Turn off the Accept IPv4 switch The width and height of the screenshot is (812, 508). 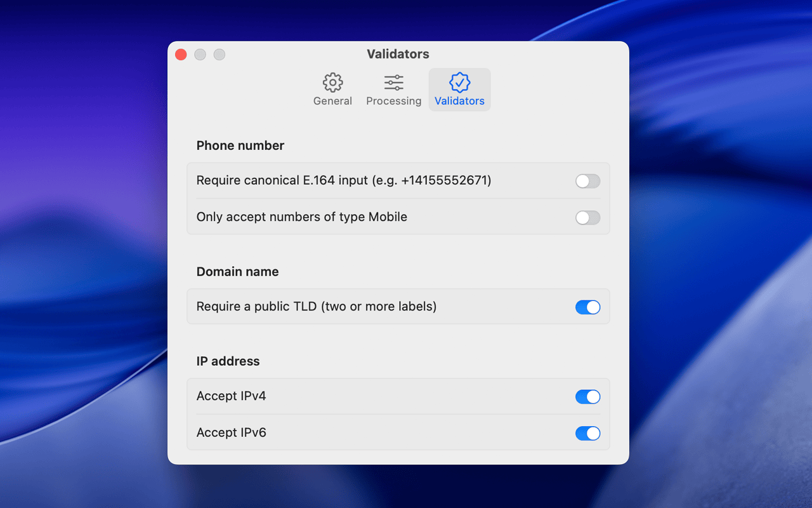pyautogui.click(x=587, y=397)
